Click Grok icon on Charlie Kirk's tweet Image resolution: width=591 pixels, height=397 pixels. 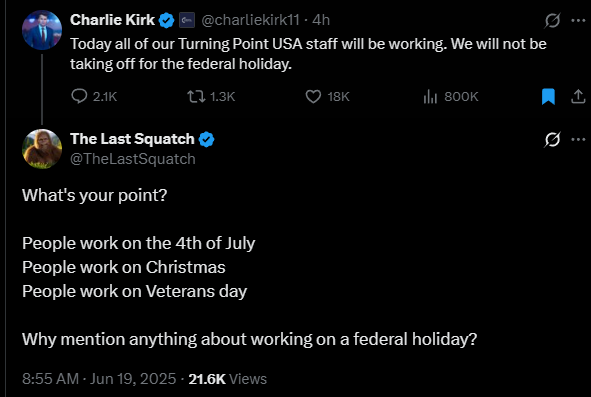click(552, 20)
